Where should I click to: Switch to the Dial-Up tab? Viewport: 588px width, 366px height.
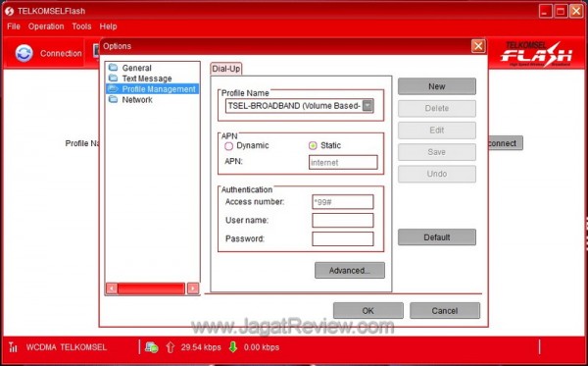(226, 69)
